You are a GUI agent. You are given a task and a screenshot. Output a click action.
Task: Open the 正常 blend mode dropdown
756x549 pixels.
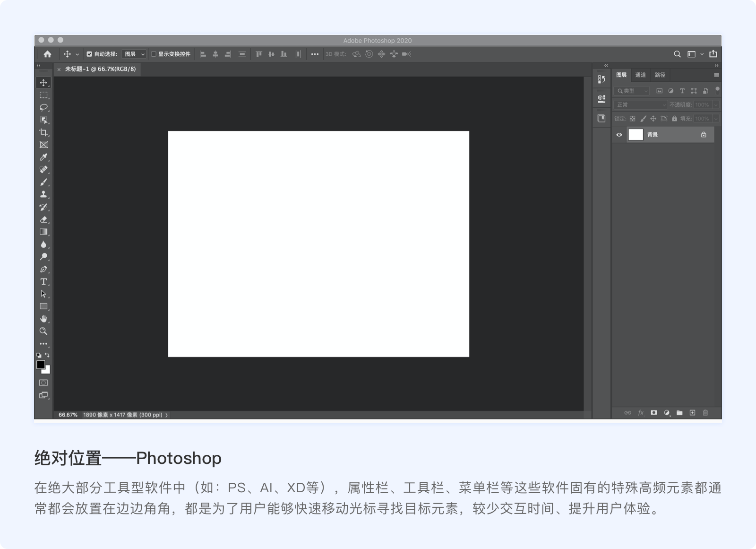[640, 105]
